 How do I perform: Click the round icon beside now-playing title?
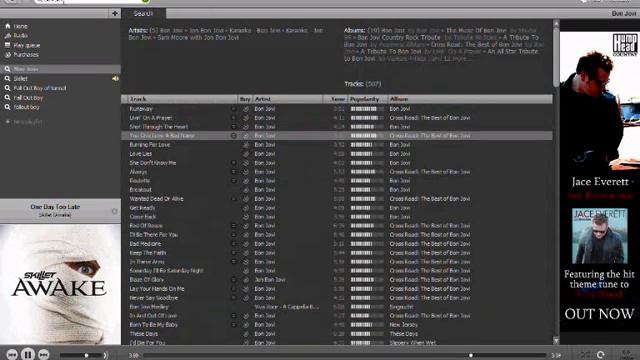click(115, 211)
